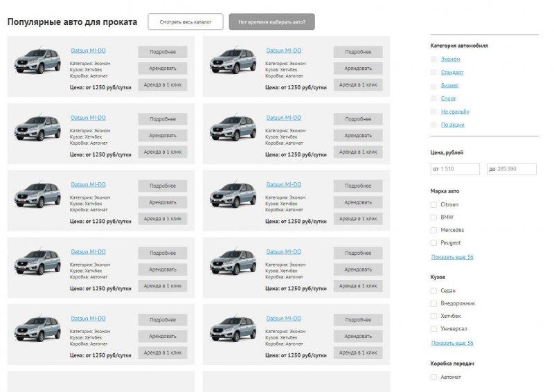Click the Коробка передач filter heading
The image size is (554, 392).
[452, 364]
